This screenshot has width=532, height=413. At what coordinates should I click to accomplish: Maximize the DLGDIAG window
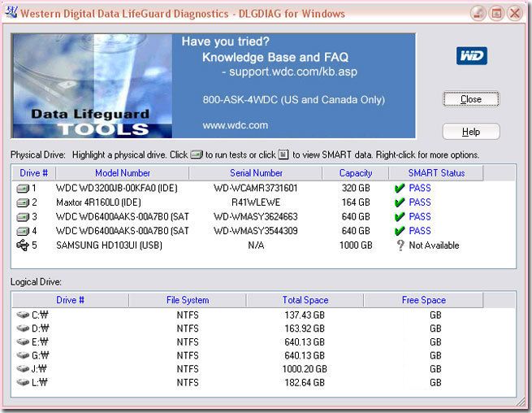496,14
